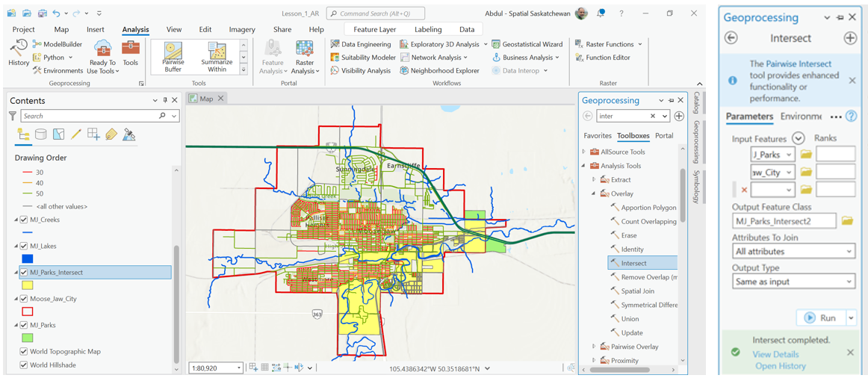The image size is (868, 381).
Task: Run the Intersect tool
Action: [x=821, y=317]
